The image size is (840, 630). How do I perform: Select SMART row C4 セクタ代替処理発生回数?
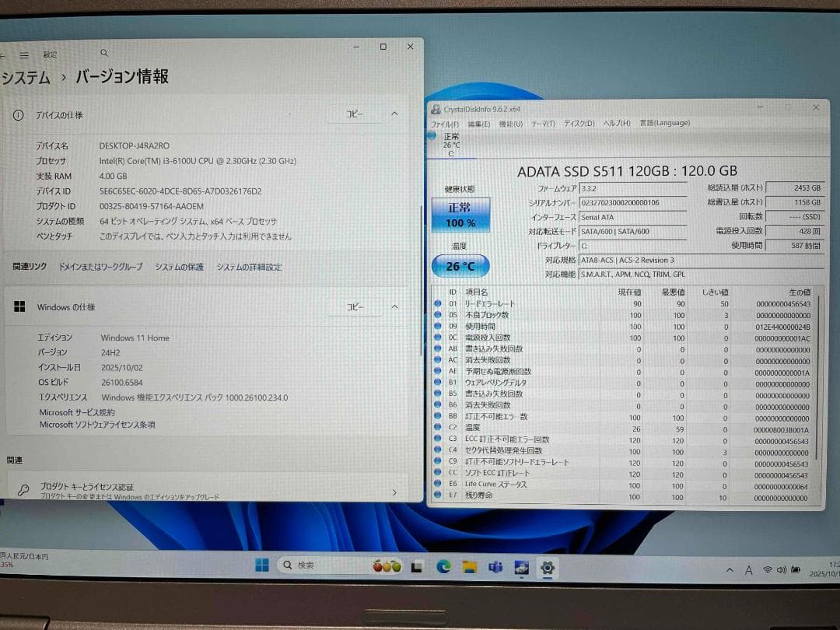coord(624,451)
